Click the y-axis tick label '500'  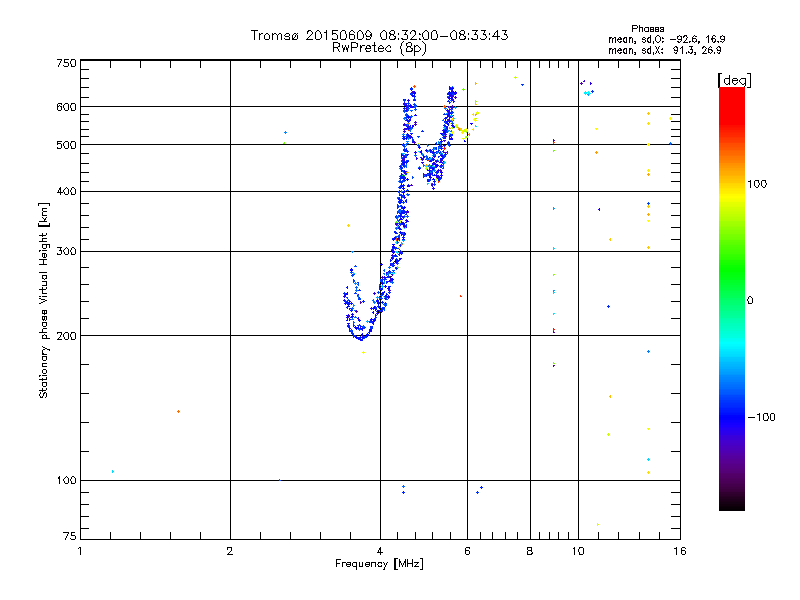point(66,145)
